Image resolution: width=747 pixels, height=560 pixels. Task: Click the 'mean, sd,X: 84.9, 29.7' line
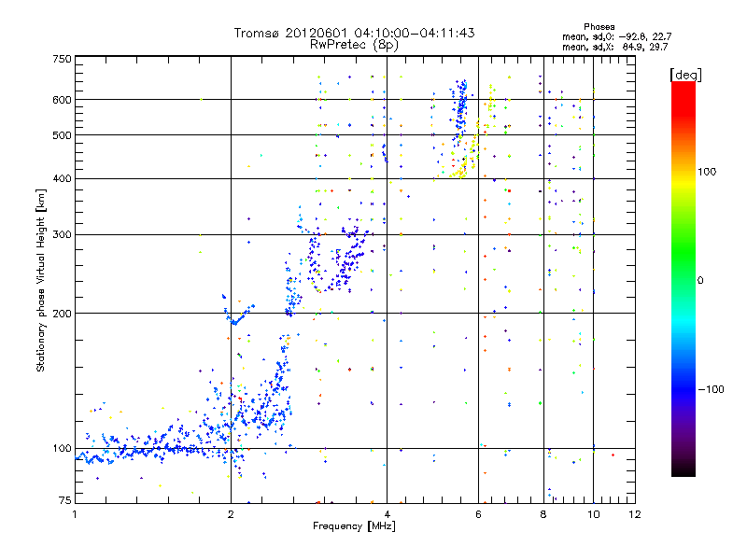point(615,47)
